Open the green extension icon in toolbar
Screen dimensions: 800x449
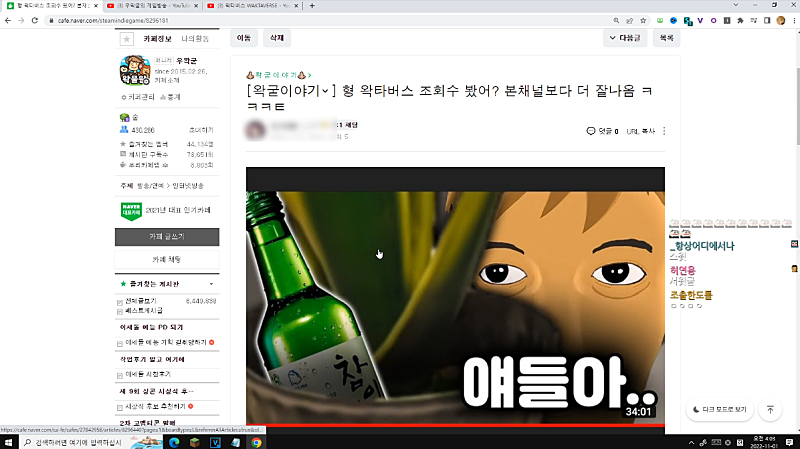point(660,20)
